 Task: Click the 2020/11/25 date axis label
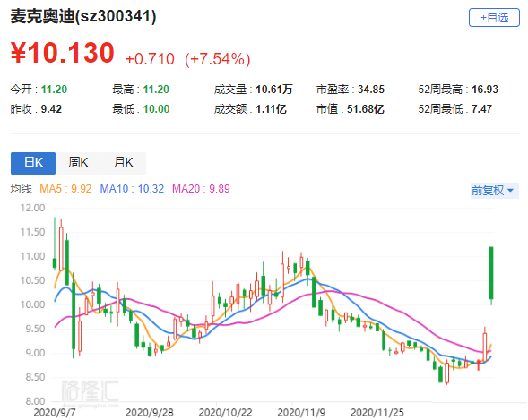(377, 412)
